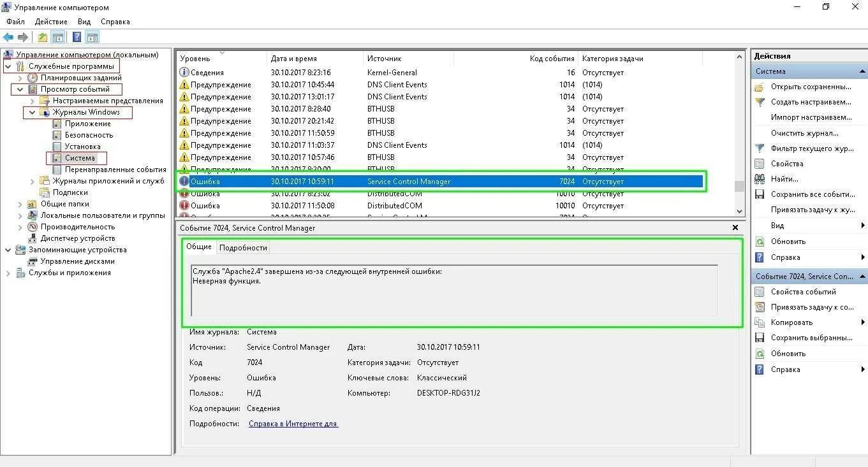Image resolution: width=868 pixels, height=467 pixels.
Task: Collapse the Запоминающие устройства node
Action: (8, 250)
